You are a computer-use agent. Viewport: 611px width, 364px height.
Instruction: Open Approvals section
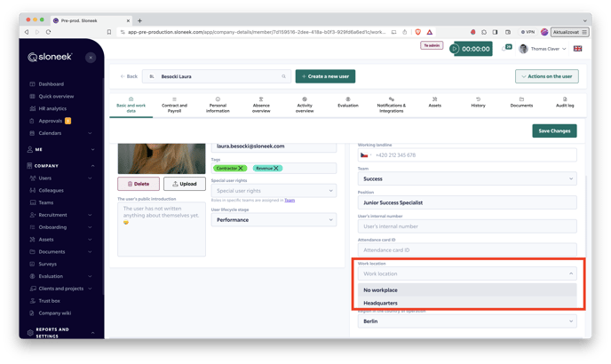pos(51,121)
